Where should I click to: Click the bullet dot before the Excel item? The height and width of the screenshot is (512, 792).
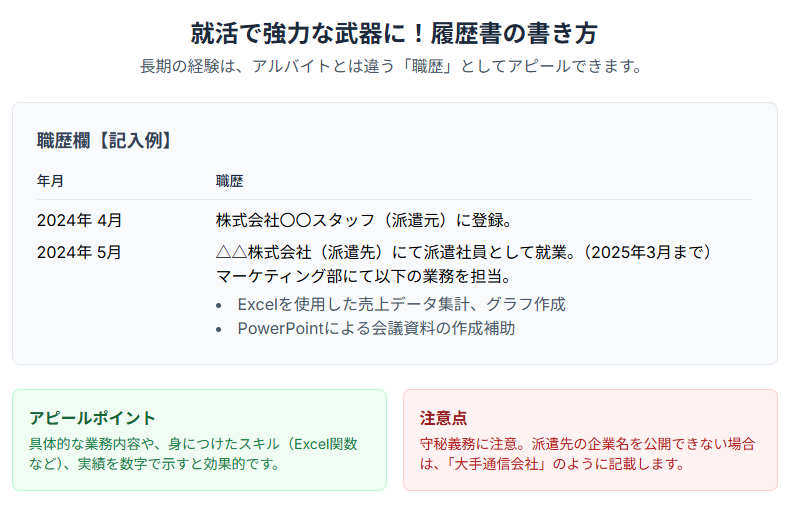point(220,304)
